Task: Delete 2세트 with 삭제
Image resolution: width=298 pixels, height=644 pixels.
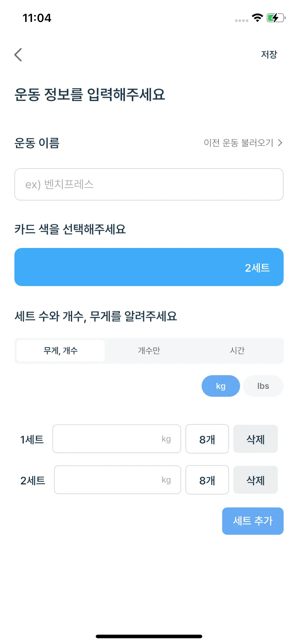Action: 256,480
